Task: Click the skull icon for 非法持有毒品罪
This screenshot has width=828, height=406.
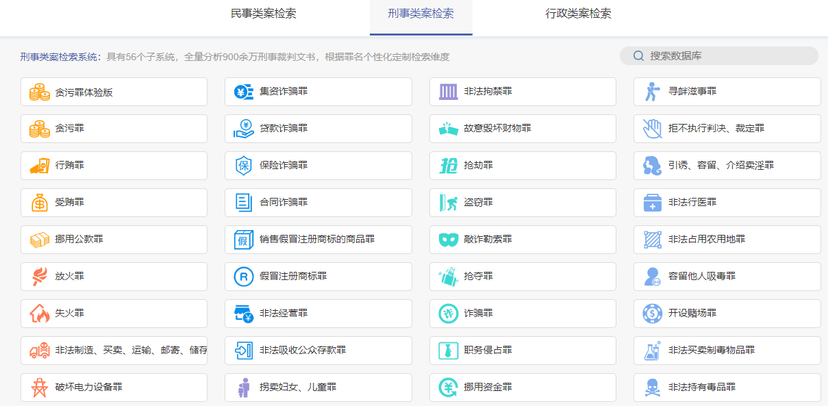Action: 651,387
